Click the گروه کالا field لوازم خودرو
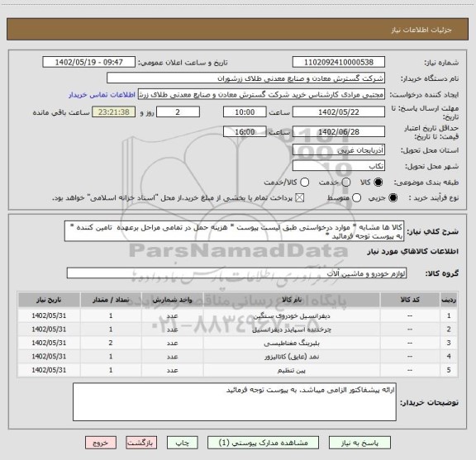 [236, 273]
